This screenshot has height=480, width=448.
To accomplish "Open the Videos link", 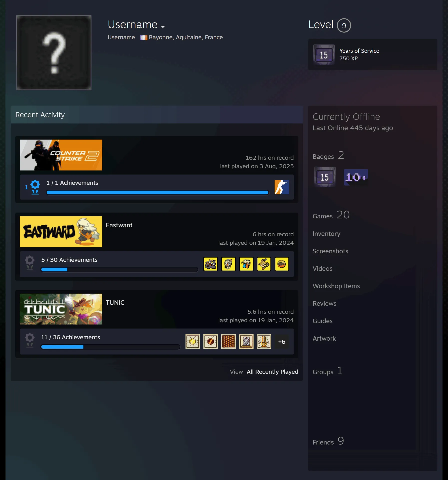I will tap(322, 269).
